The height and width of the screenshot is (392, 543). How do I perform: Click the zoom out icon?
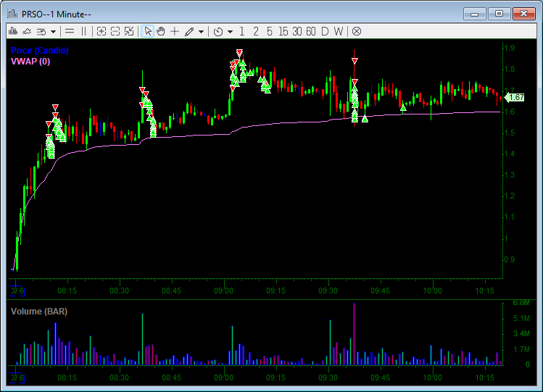[115, 31]
